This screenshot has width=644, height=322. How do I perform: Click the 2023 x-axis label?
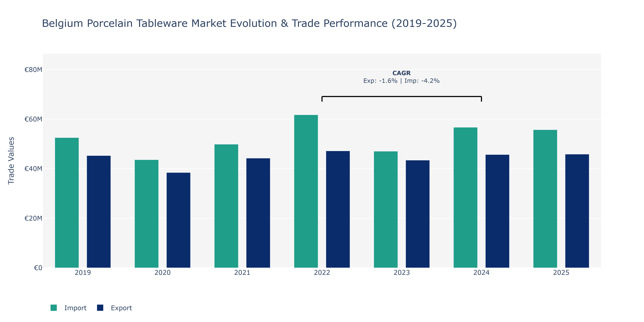coord(402,272)
